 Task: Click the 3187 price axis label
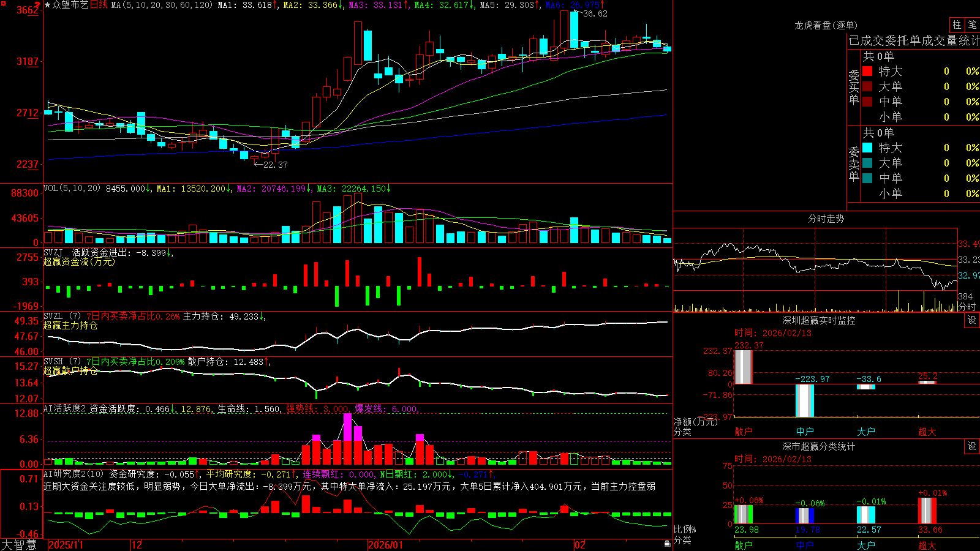27,61
